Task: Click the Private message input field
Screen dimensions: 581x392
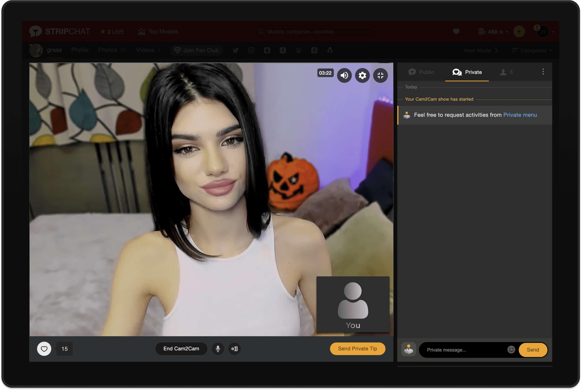Action: click(463, 350)
